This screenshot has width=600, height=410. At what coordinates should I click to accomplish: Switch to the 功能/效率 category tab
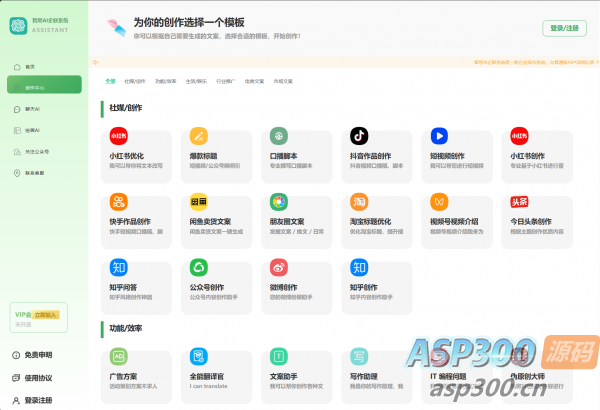pyautogui.click(x=166, y=81)
